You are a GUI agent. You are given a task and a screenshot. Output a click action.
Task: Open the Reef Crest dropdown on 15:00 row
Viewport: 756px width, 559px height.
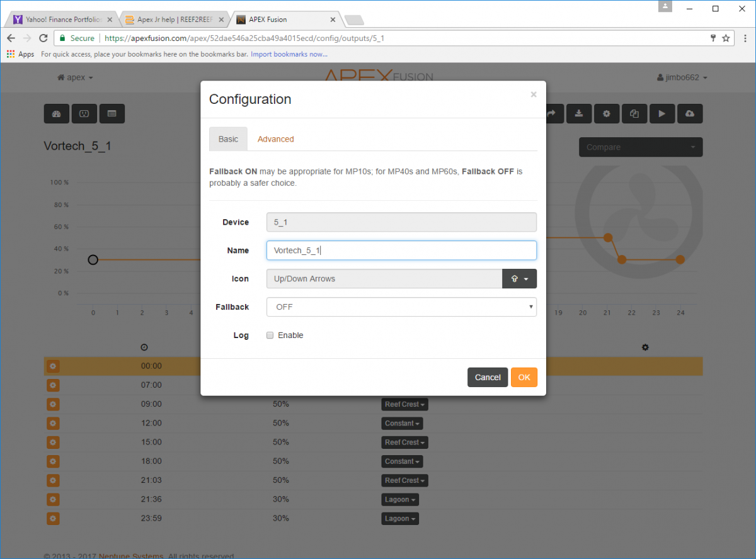[404, 443]
